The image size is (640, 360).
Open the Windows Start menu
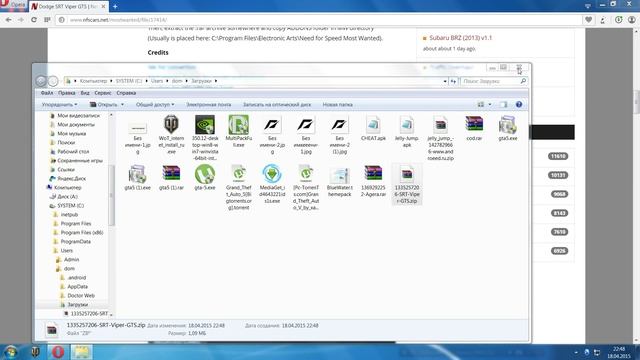coord(11,351)
